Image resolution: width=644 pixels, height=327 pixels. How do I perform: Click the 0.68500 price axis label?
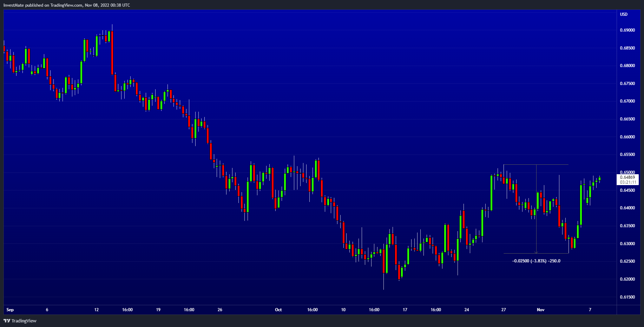(x=627, y=48)
